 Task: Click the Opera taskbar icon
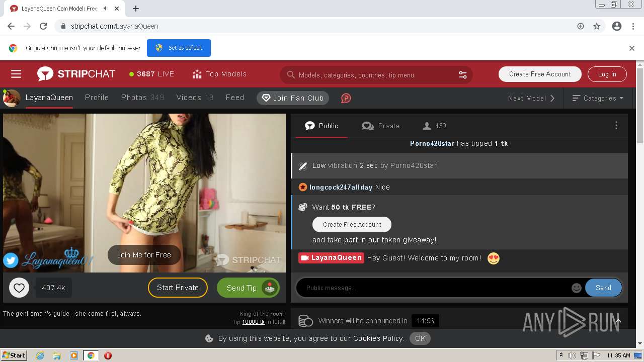(x=108, y=355)
